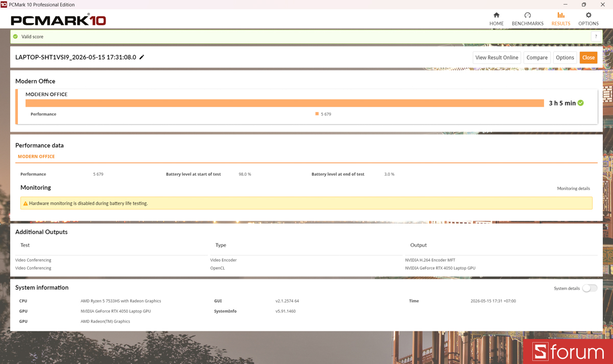The width and height of the screenshot is (613, 364).
Task: Restore down the PCMark 10 window
Action: tap(584, 5)
